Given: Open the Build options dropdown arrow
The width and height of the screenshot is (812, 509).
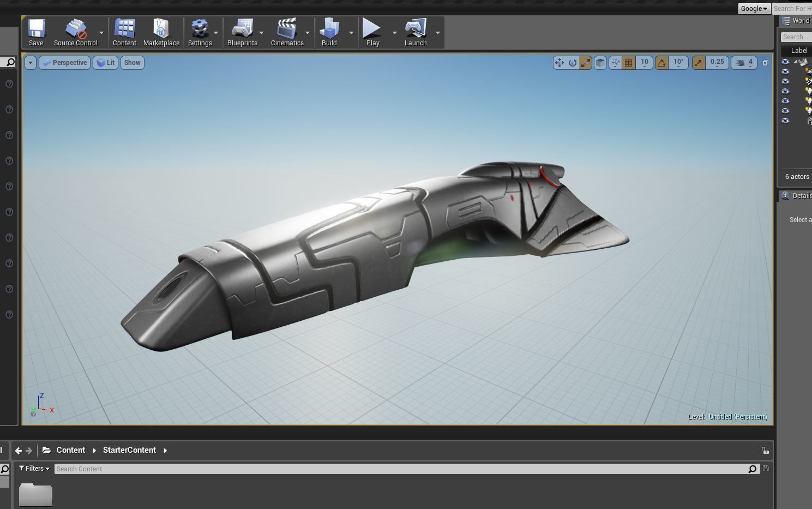Looking at the screenshot, I should [351, 33].
